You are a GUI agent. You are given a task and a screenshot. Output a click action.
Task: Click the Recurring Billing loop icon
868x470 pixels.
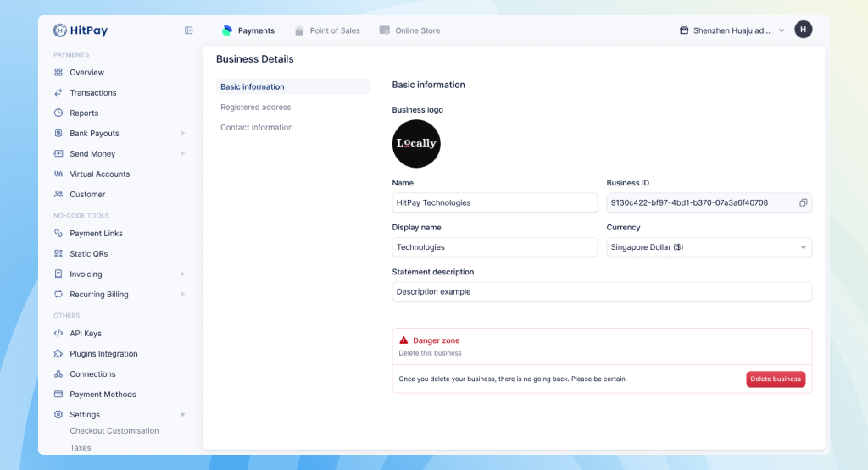pos(58,294)
